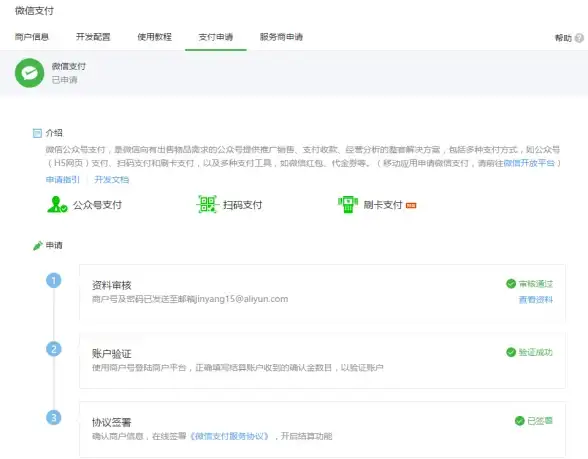The image size is (588, 459).
Task: Open the 商户信息 tab
Action: click(x=32, y=37)
